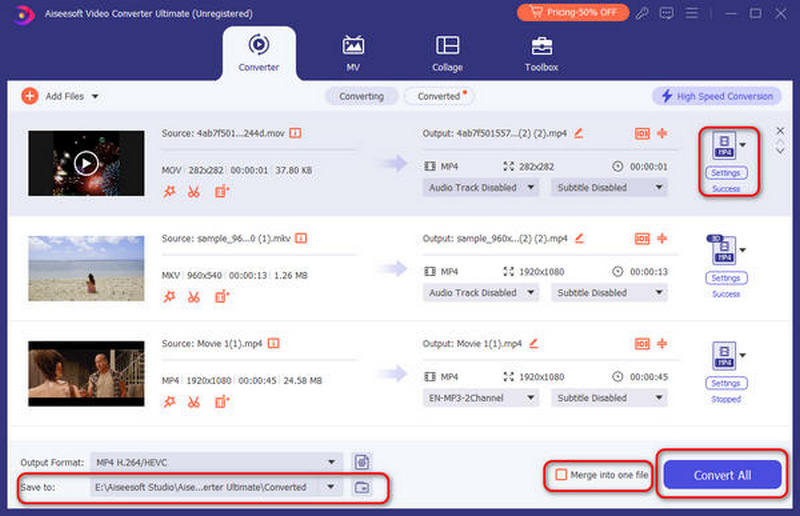Expand the Add Files dropdown arrow
The height and width of the screenshot is (516, 800).
click(x=96, y=96)
